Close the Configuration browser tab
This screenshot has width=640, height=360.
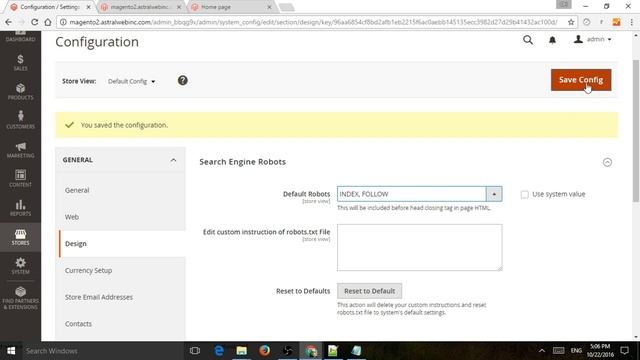pos(88,7)
